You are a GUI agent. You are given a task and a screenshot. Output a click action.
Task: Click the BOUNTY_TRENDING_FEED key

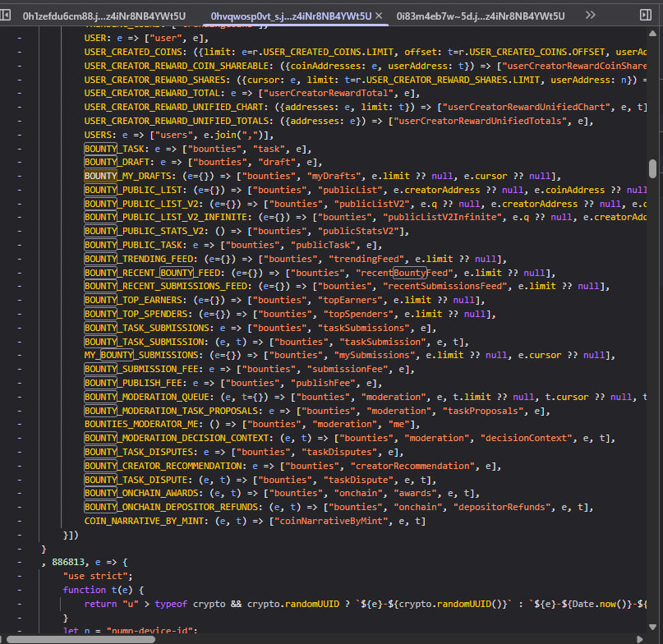pos(140,259)
